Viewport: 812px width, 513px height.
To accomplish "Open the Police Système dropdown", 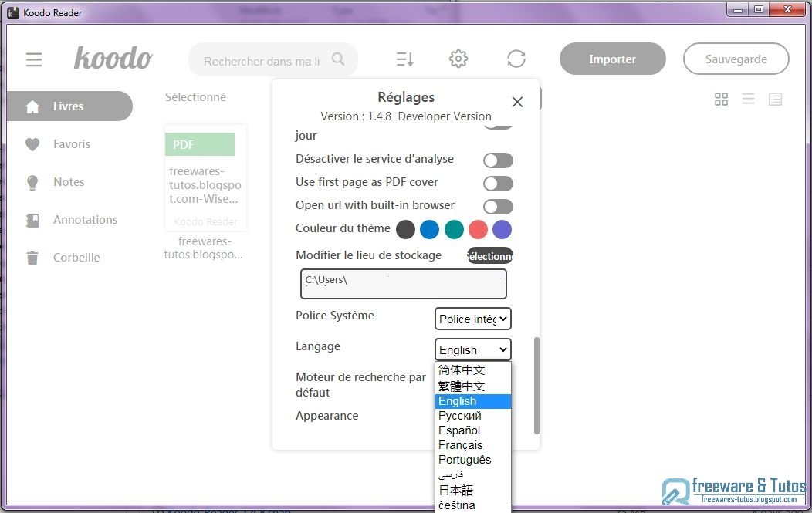I will [x=473, y=319].
